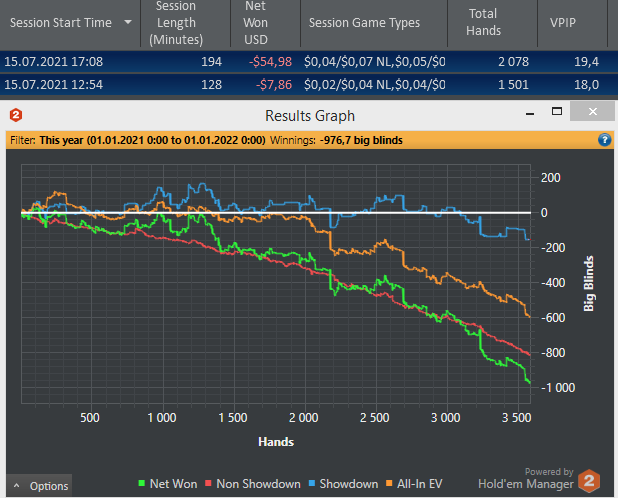Screen dimensions: 618x498
Task: Maximize the Results Graph window
Action: 557,111
